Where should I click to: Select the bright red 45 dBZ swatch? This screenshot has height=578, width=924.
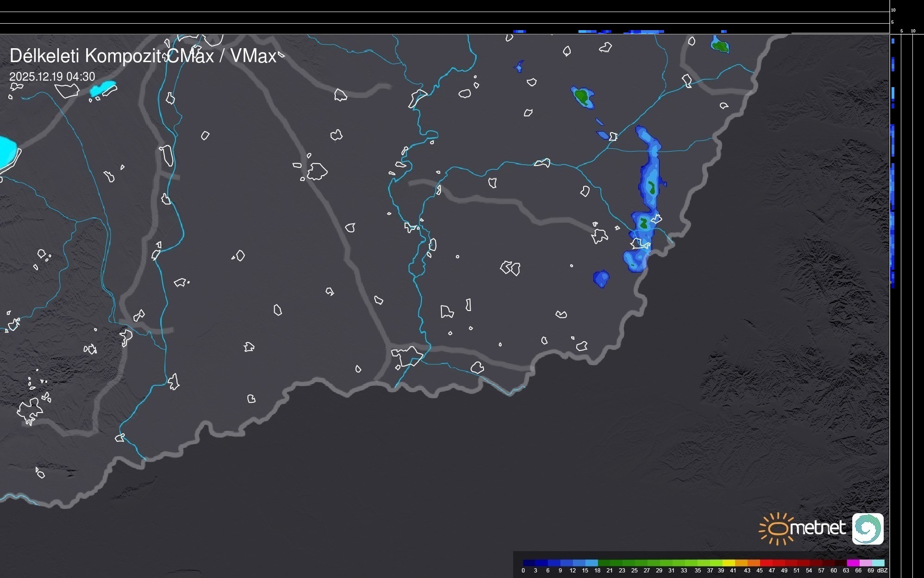766,563
